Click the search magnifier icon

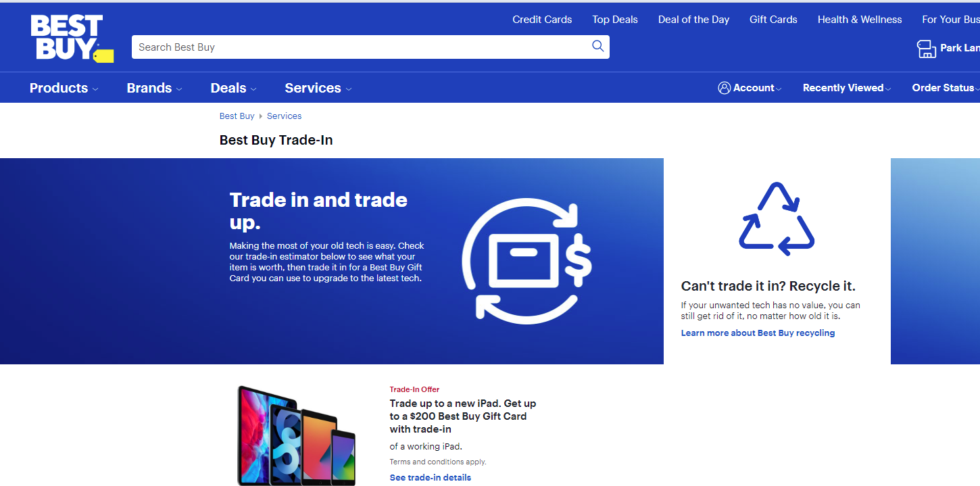(x=597, y=46)
